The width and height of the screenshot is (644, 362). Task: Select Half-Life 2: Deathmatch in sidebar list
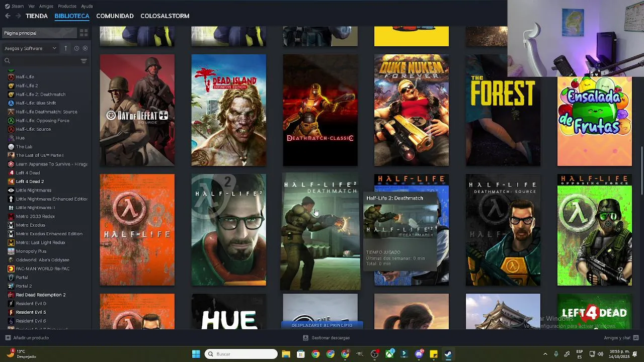click(x=41, y=95)
